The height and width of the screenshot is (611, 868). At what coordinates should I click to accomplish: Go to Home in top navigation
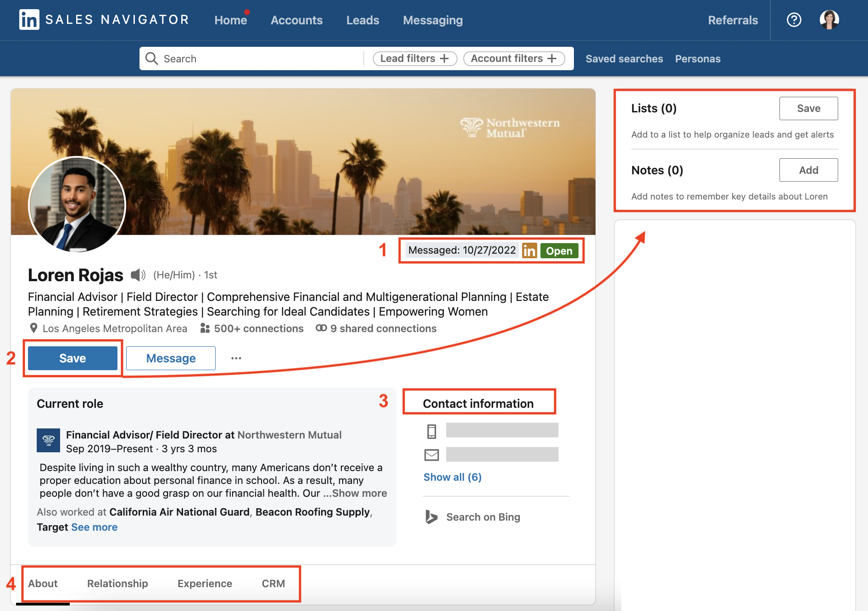click(x=231, y=20)
